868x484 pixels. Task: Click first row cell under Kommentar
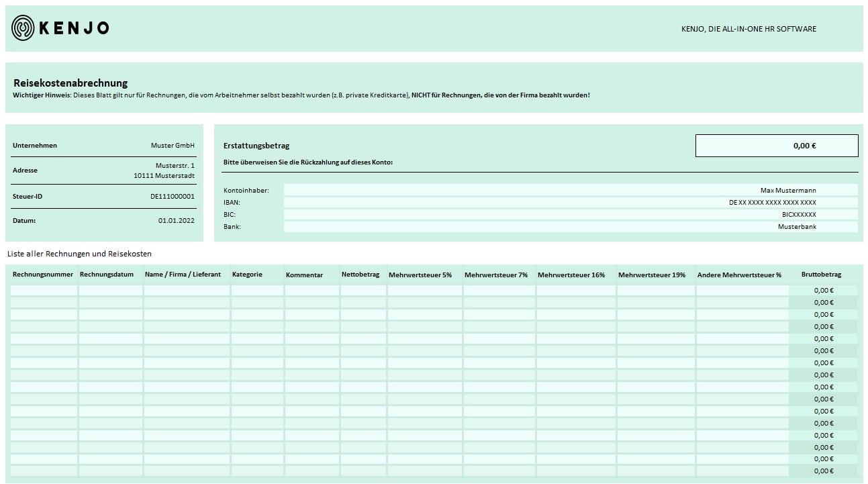[x=312, y=291]
